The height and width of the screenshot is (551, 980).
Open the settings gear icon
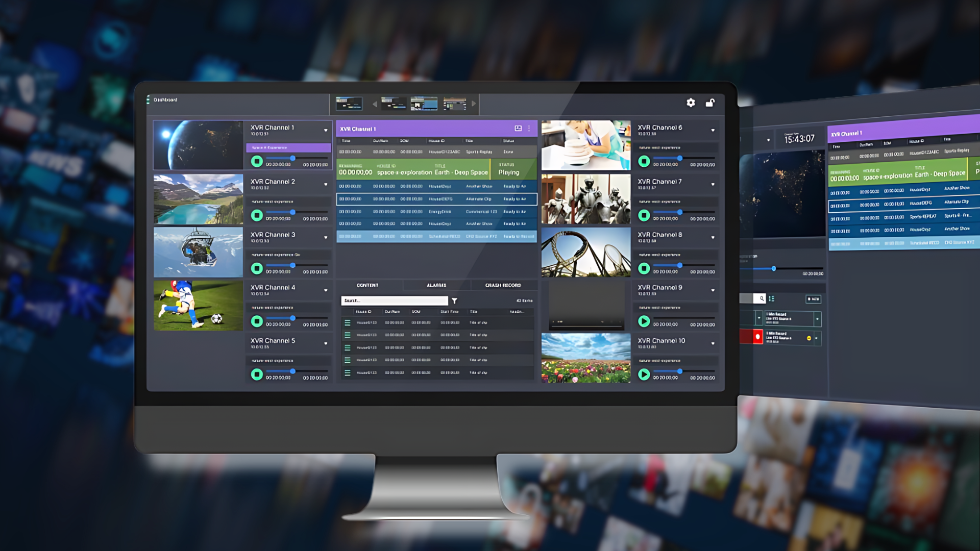click(x=691, y=103)
